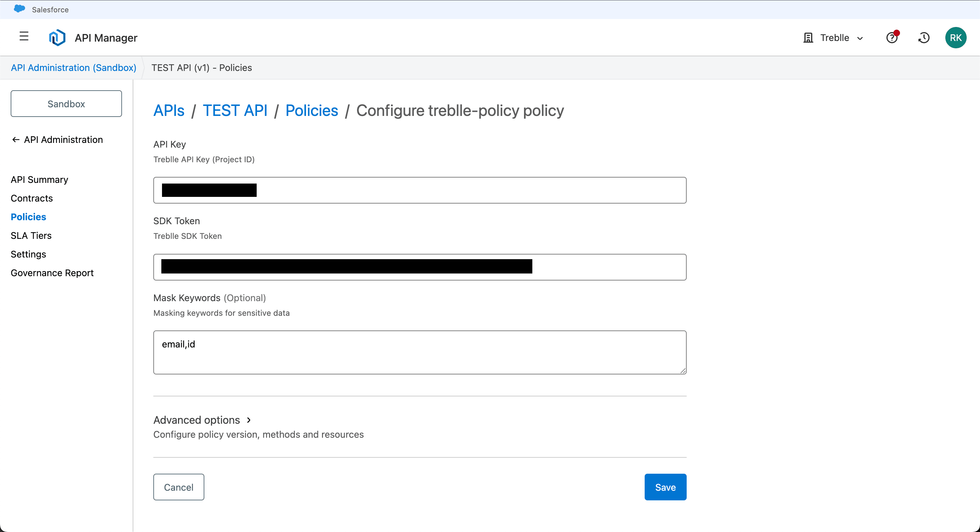
Task: Open the recent history clock icon
Action: [924, 38]
